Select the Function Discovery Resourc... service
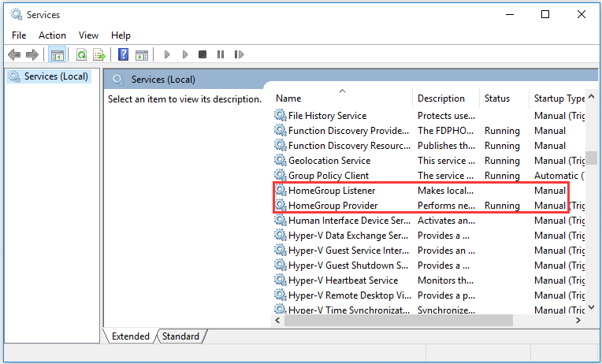The image size is (602, 364). [349, 146]
